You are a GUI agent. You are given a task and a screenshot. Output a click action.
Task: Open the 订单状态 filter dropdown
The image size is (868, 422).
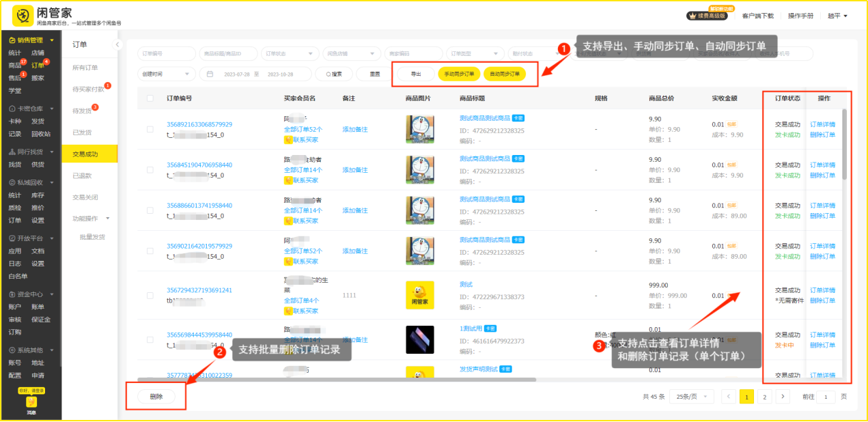pyautogui.click(x=290, y=53)
